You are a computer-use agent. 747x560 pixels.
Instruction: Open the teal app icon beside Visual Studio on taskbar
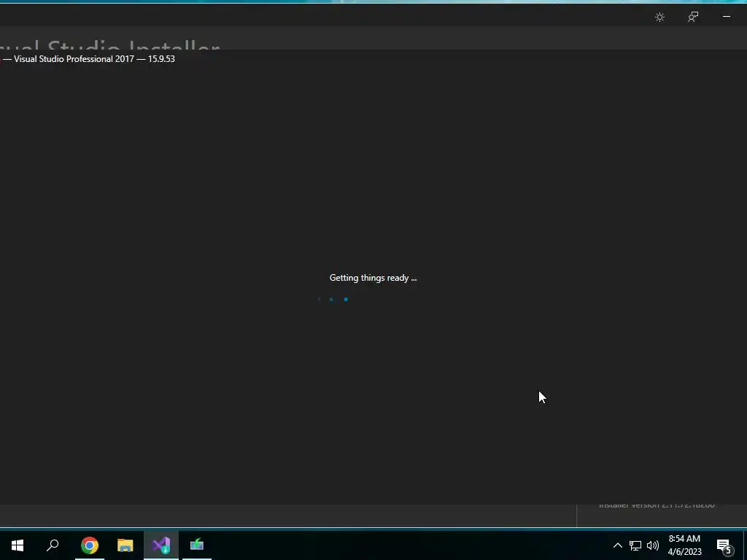197,544
